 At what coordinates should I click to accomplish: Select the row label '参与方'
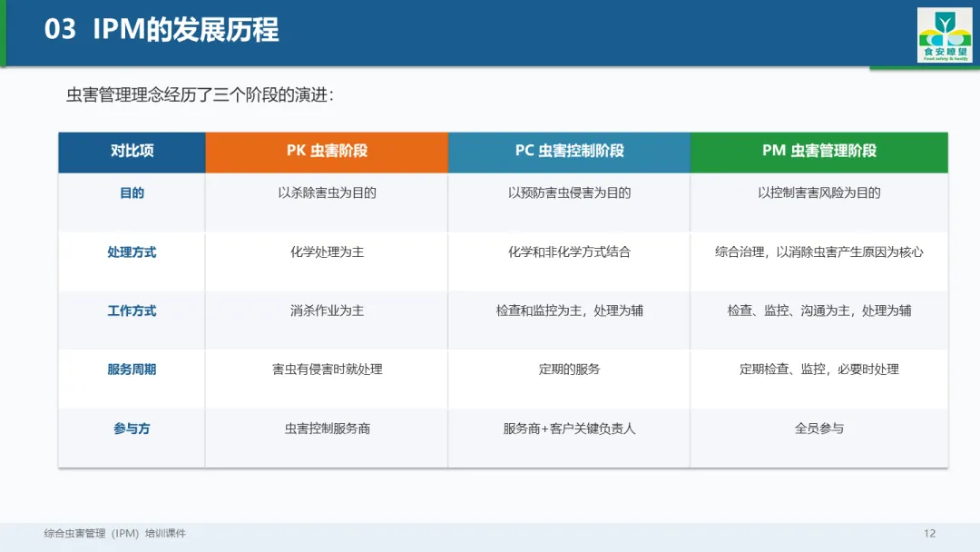[x=132, y=429]
